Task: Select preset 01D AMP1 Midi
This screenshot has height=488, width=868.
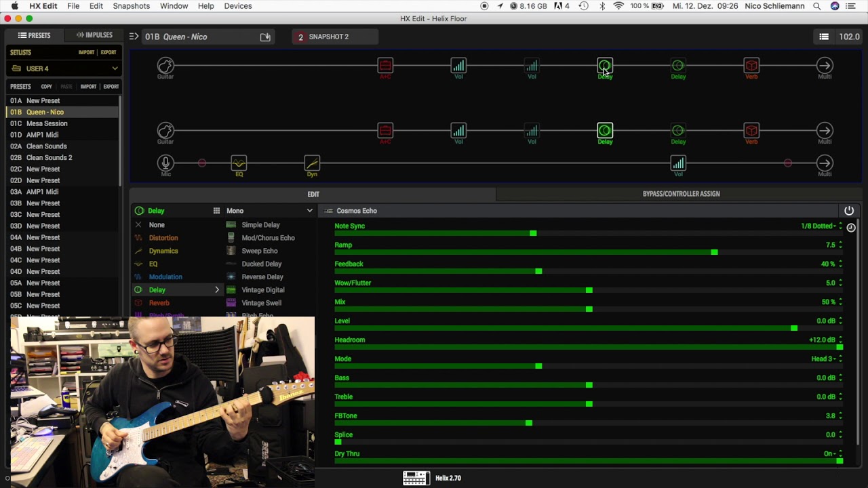Action: [63, 135]
